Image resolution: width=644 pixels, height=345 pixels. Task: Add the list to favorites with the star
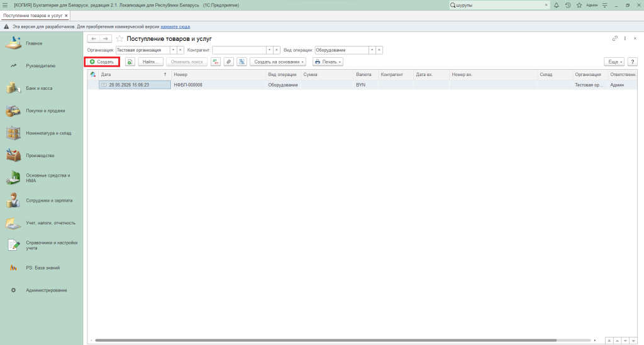pos(119,38)
